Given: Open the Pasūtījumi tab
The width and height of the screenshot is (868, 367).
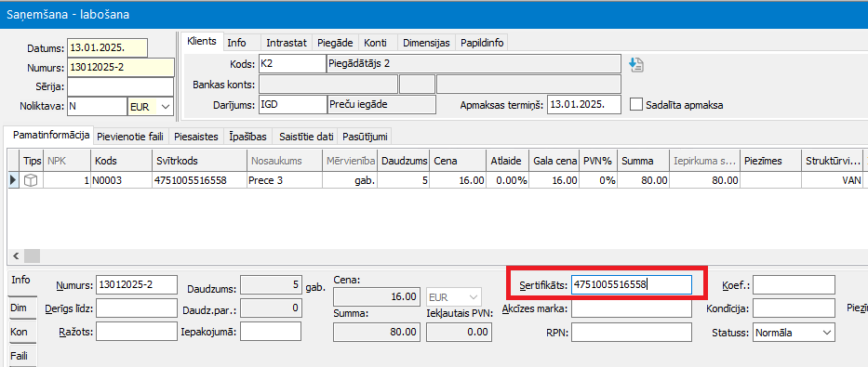Looking at the screenshot, I should pos(366,136).
